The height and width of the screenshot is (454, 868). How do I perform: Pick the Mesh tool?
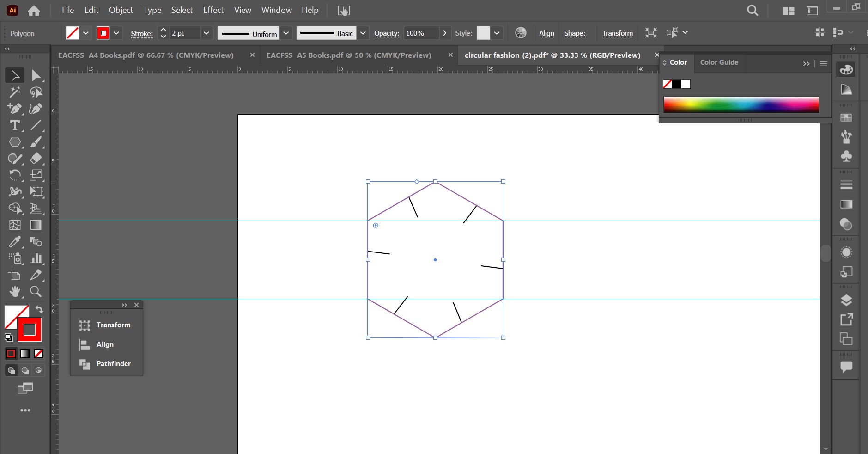click(15, 225)
